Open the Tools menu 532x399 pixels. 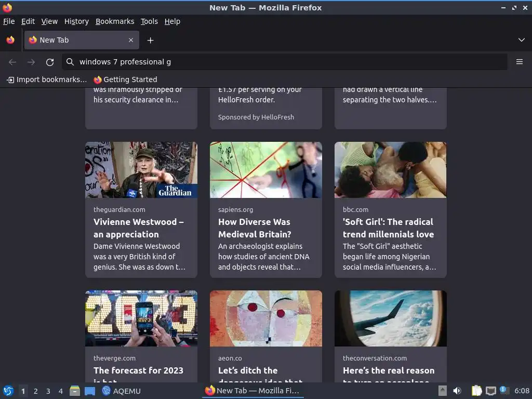(149, 21)
